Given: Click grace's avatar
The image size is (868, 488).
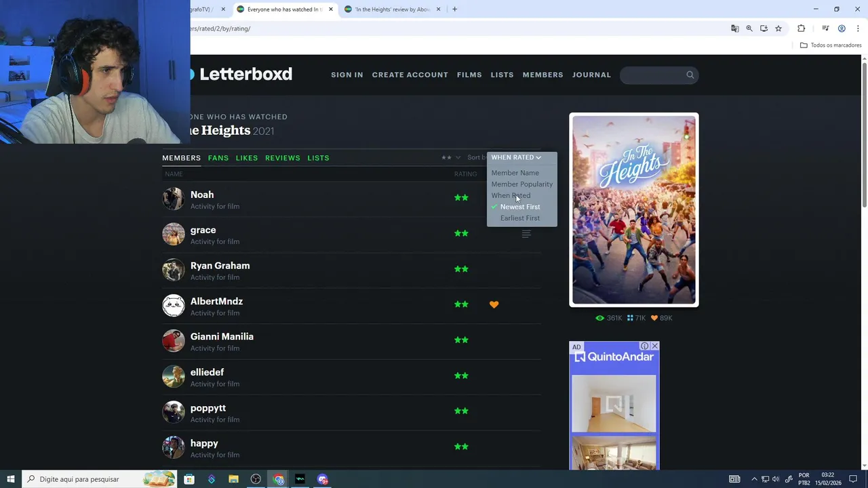Looking at the screenshot, I should click(173, 235).
